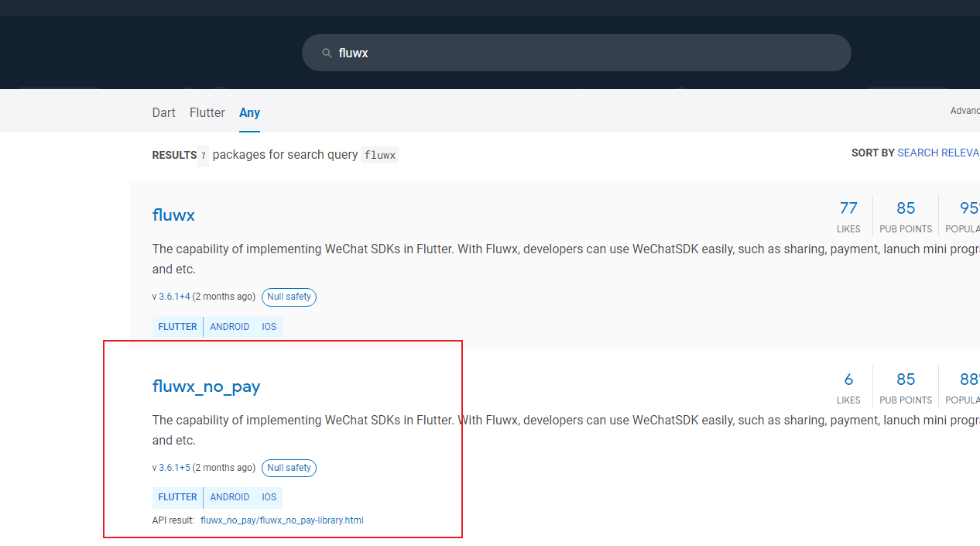980x546 pixels.
Task: Open the fluwx_no_pay package page
Action: click(x=207, y=386)
